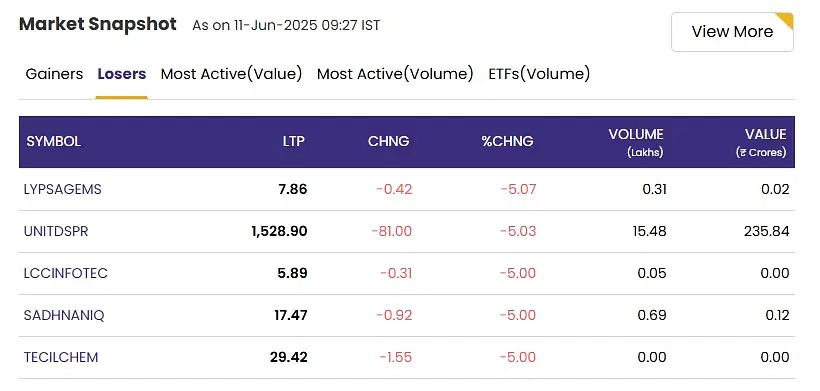Click the Market Snapshot heading
The width and height of the screenshot is (820, 391).
(x=98, y=24)
